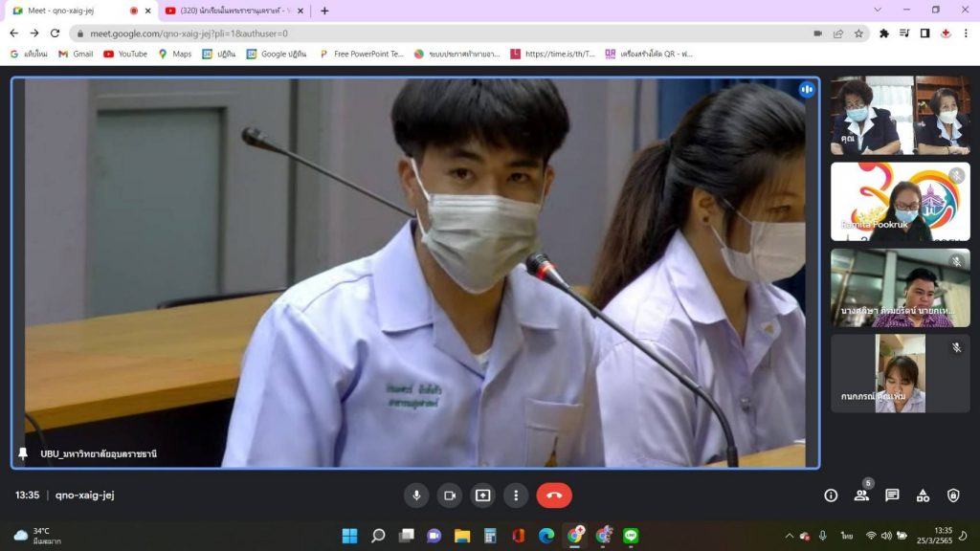The height and width of the screenshot is (551, 980).
Task: Click the Gmail bookmark
Action: click(76, 54)
